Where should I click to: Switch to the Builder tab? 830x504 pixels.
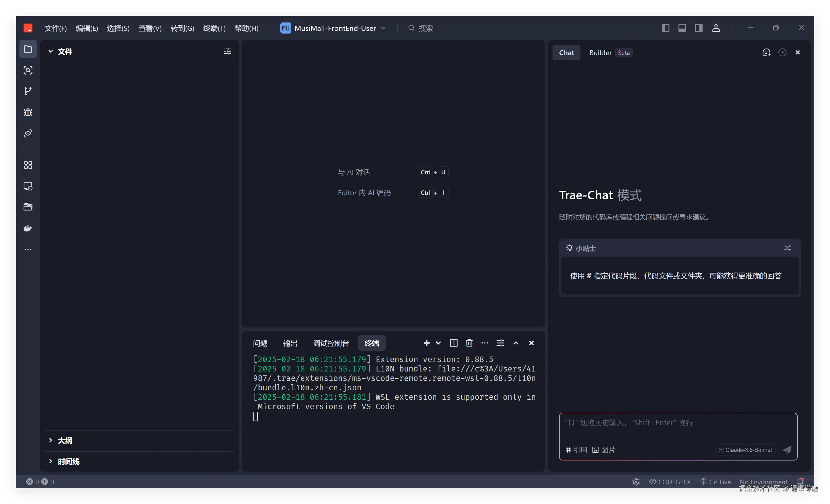point(600,53)
